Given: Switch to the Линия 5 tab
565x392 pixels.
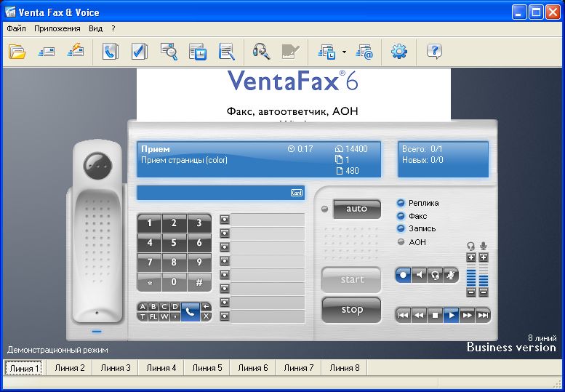Looking at the screenshot, I should click(x=207, y=368).
